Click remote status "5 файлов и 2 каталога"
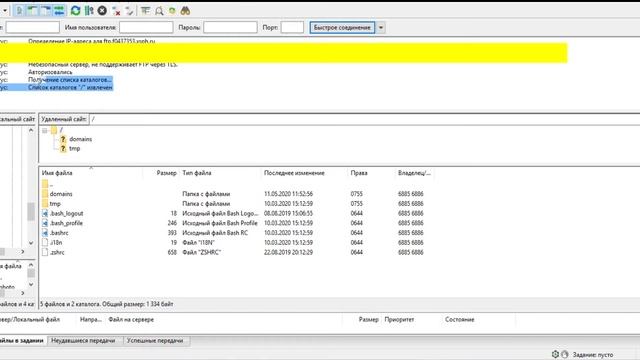640x360 pixels. click(x=70, y=304)
